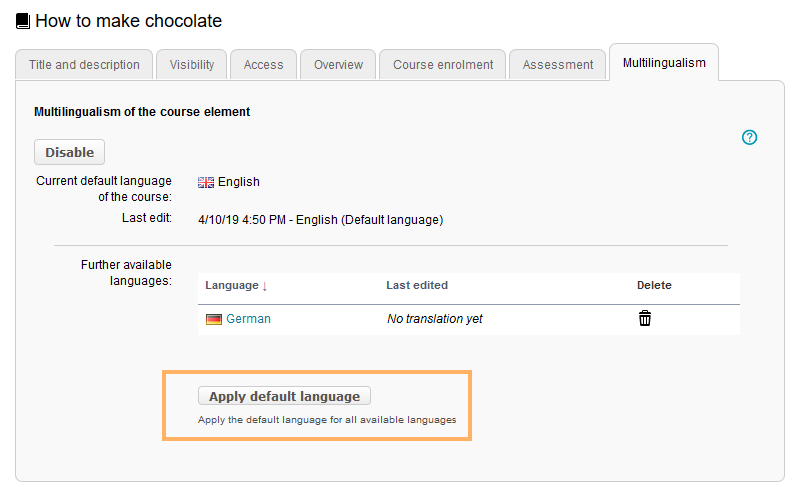801x496 pixels.
Task: Click the book icon beside course title
Action: (23, 21)
